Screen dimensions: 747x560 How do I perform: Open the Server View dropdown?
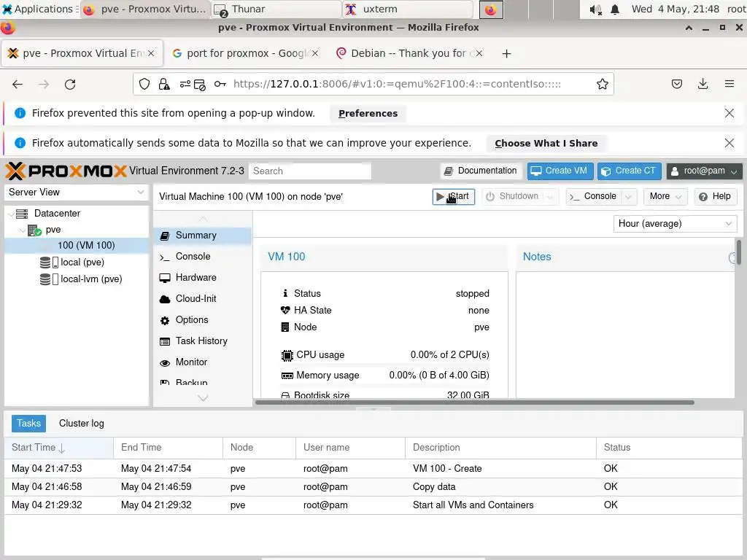76,192
